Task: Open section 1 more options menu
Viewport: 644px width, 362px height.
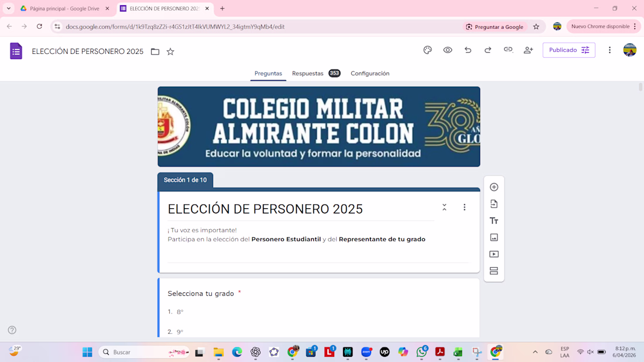Action: pos(464,207)
